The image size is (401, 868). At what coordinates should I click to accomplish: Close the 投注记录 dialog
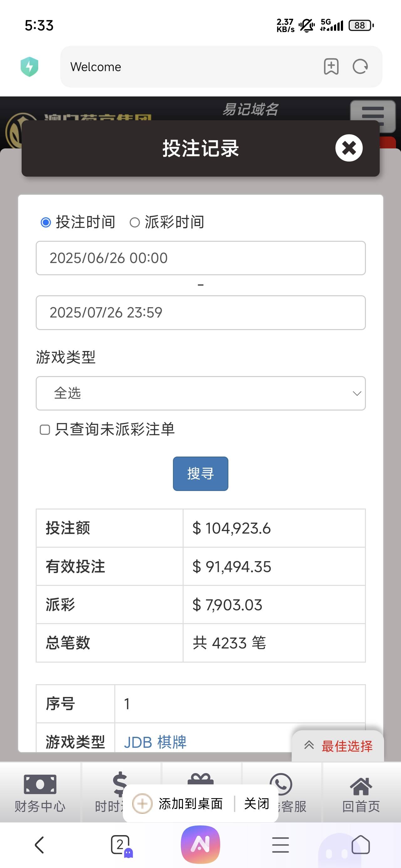349,148
